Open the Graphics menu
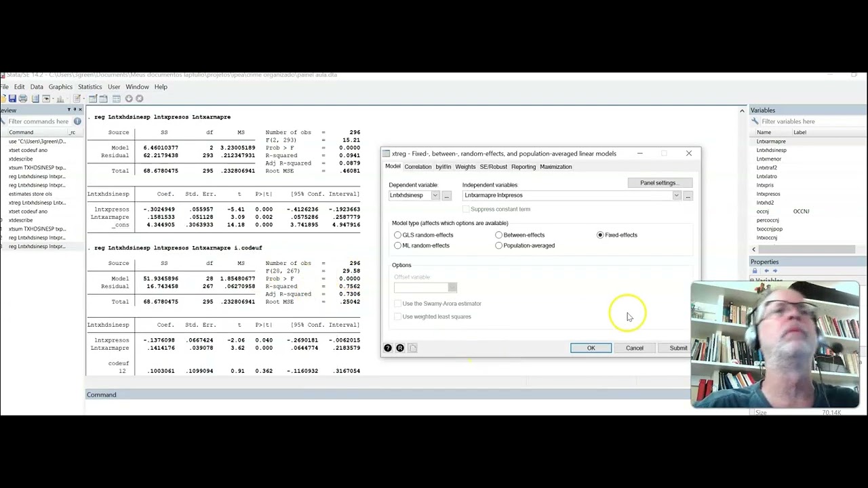 click(x=60, y=87)
